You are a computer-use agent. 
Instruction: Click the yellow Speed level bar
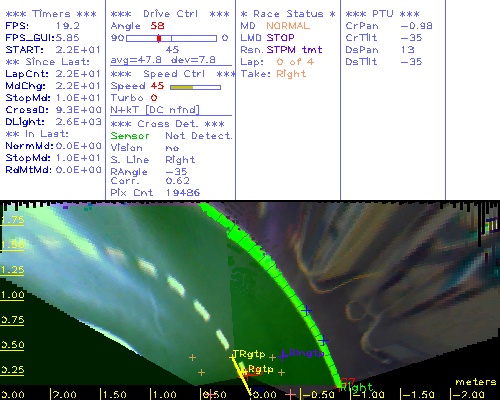(182, 87)
